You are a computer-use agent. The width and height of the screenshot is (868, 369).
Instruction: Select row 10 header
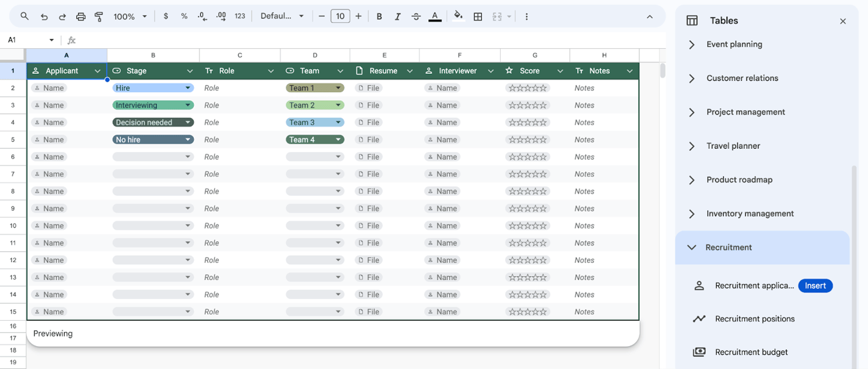coord(13,226)
